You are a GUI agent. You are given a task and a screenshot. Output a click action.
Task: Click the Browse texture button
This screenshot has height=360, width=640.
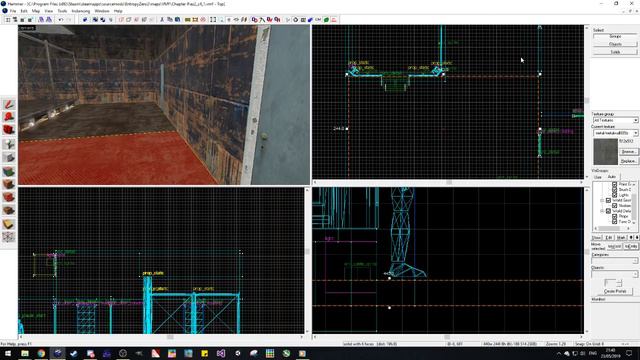(628, 152)
